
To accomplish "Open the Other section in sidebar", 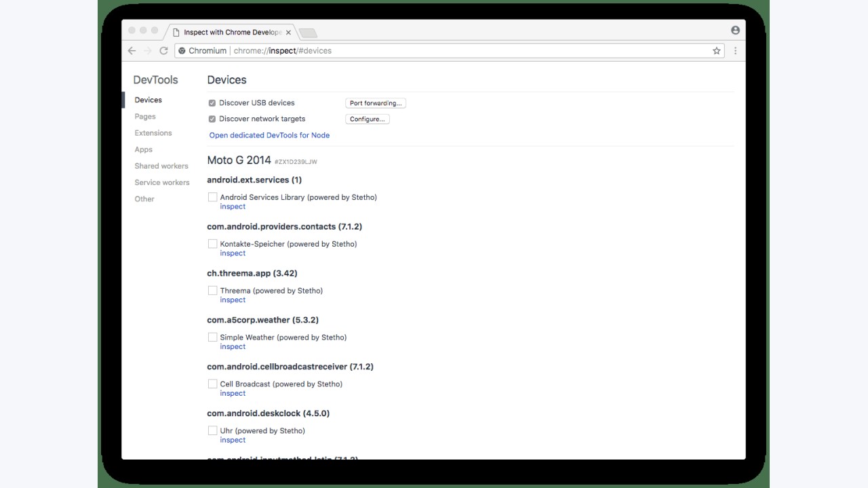I will point(144,199).
